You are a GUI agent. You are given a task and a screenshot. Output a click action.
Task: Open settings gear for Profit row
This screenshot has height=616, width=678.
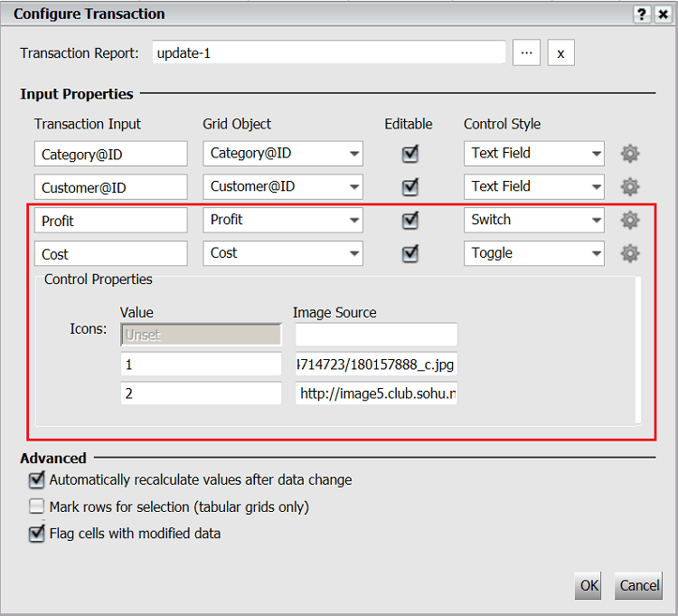[630, 220]
